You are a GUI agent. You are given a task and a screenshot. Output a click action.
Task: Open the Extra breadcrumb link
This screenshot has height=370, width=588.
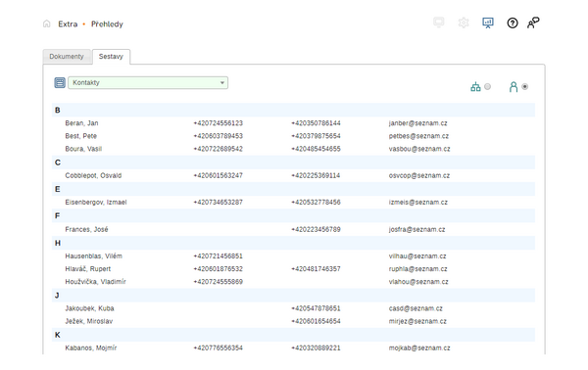(x=68, y=23)
